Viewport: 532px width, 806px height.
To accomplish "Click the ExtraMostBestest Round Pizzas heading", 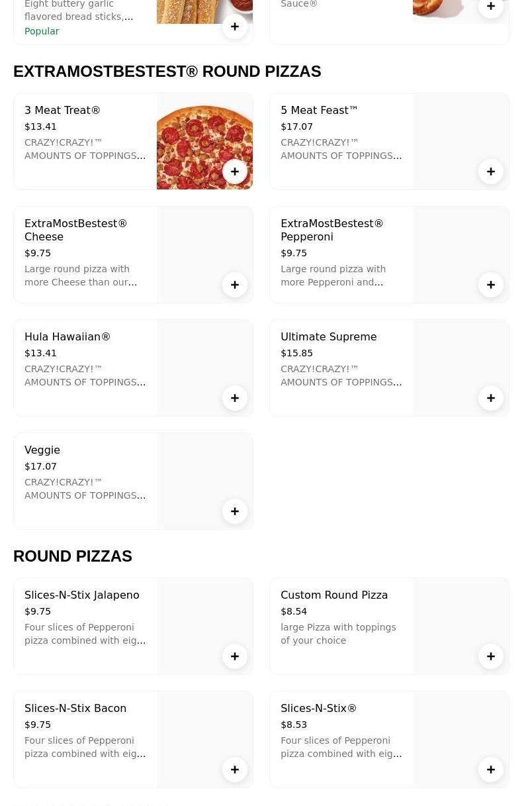I will pyautogui.click(x=167, y=72).
